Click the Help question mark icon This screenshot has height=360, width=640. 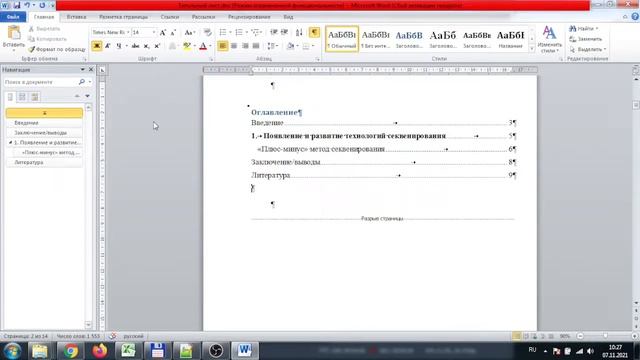click(635, 17)
